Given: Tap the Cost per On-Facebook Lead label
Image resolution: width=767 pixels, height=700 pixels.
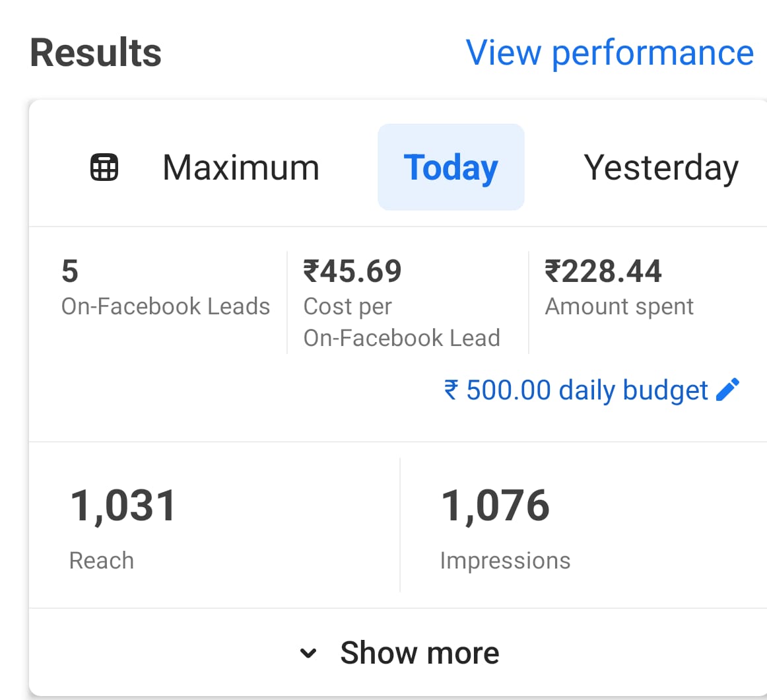Looking at the screenshot, I should (x=401, y=322).
